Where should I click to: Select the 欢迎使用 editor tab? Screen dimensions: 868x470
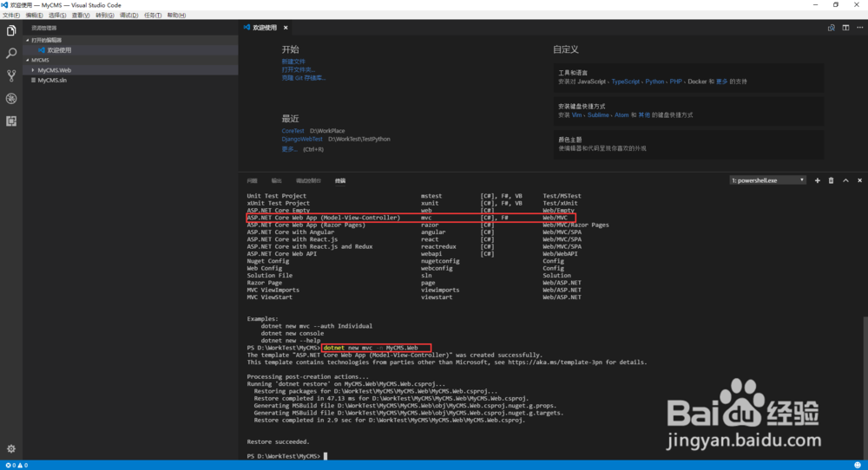click(264, 28)
